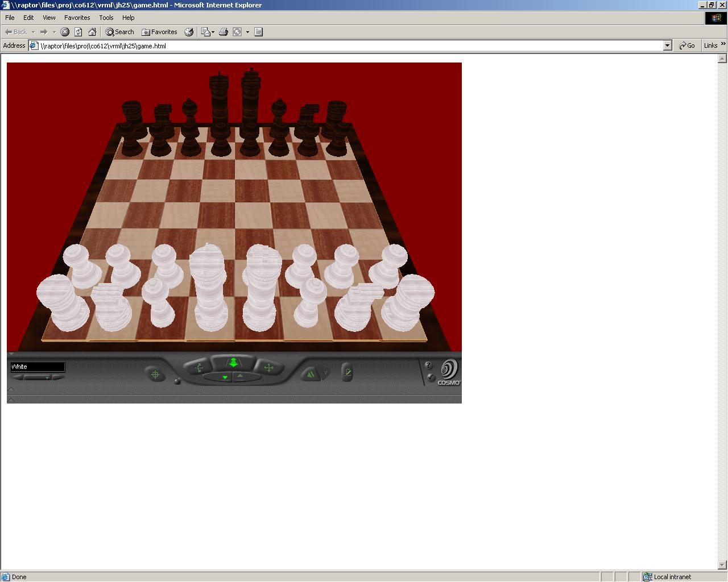
Task: Open the Forward history dropdown arrow
Action: (x=54, y=32)
